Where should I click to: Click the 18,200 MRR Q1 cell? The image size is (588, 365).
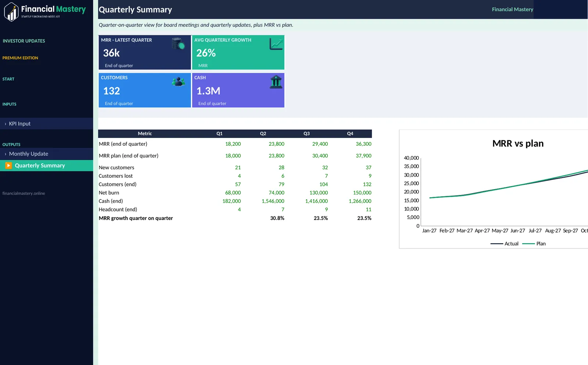coord(233,144)
